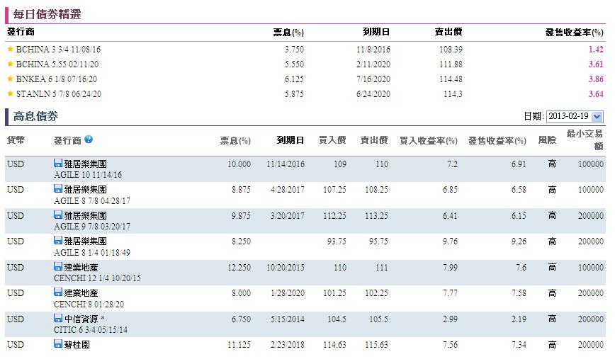Click the disk icon for CENCHI 12 1/4 10/20/15
This screenshot has height=364, width=615.
pyautogui.click(x=58, y=267)
